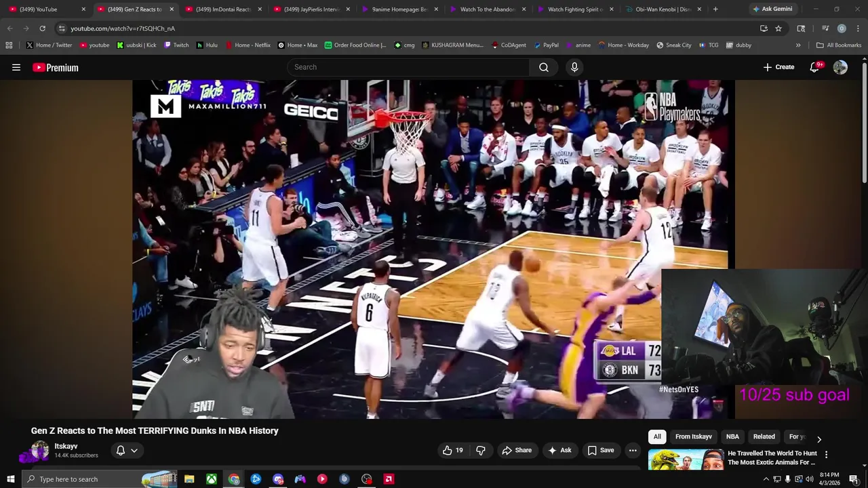Open the YouTube guide hamburger menu
Screen dimensions: 868x488
[16, 67]
